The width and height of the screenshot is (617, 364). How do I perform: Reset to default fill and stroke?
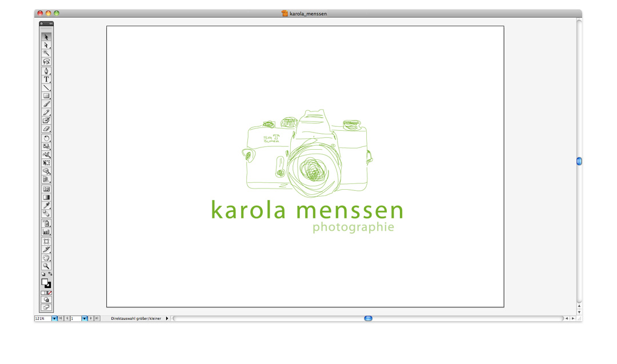click(43, 274)
